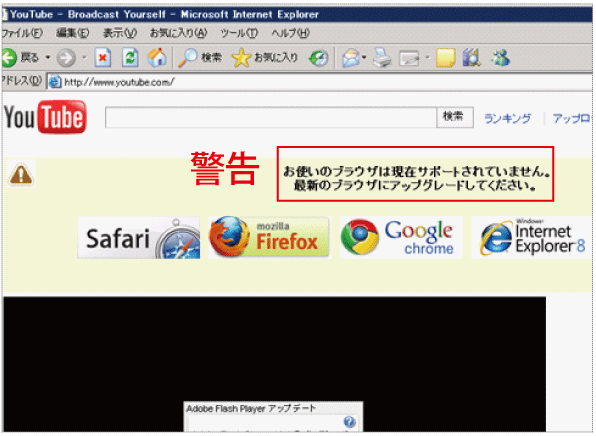Click the Stop loading icon with red X

click(103, 58)
